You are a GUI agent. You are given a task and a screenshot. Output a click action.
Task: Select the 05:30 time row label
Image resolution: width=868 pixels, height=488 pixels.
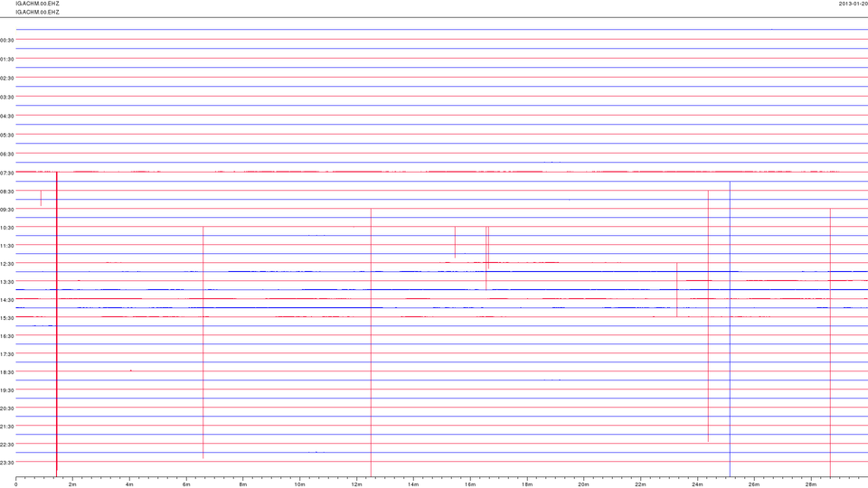point(7,135)
